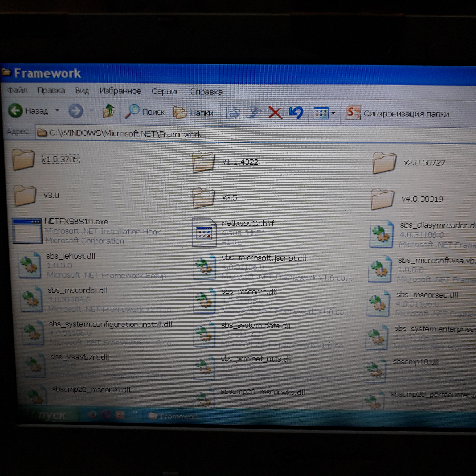Click the blue Undo arrow icon
Image resolution: width=476 pixels, height=476 pixels.
click(296, 113)
